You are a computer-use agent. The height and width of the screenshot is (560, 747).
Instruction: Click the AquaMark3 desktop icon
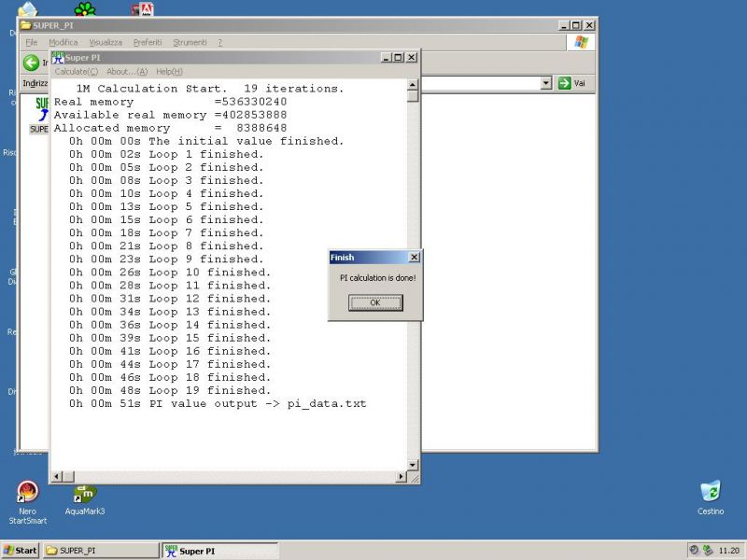point(85,500)
